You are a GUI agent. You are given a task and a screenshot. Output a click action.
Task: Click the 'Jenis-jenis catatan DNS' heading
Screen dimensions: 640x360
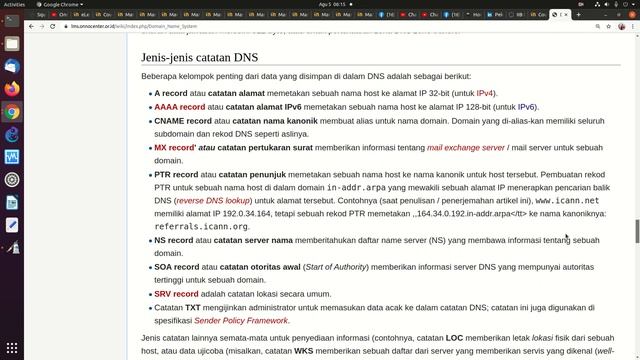[200, 57]
